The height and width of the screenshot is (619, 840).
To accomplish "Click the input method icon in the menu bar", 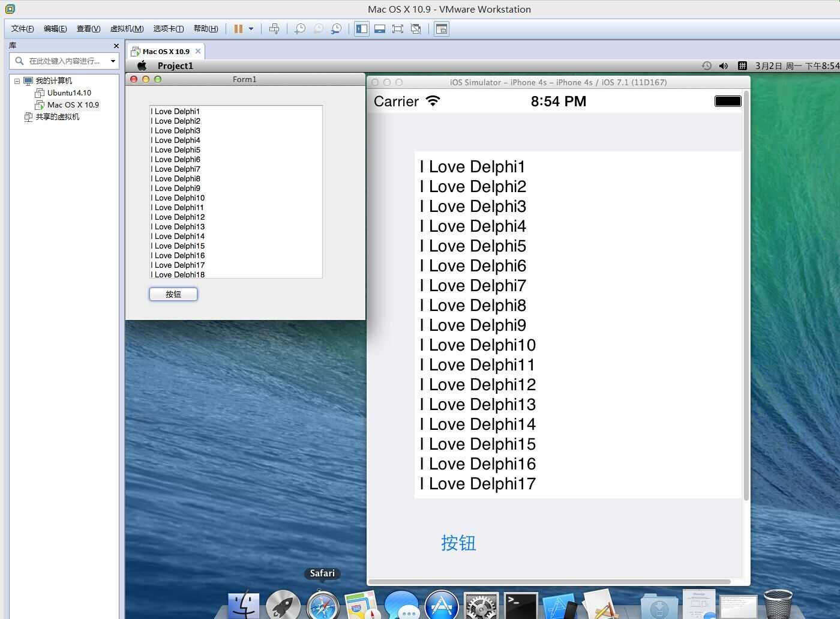I will [742, 66].
